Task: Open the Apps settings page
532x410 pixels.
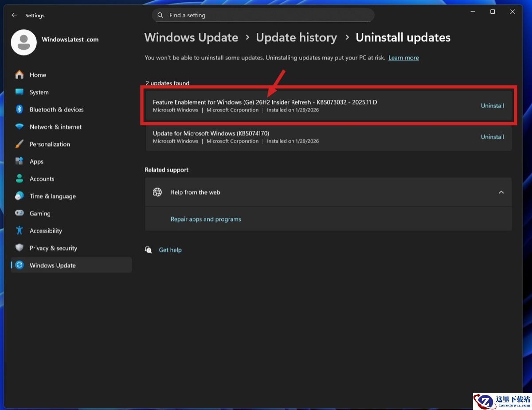Action: [x=36, y=162]
